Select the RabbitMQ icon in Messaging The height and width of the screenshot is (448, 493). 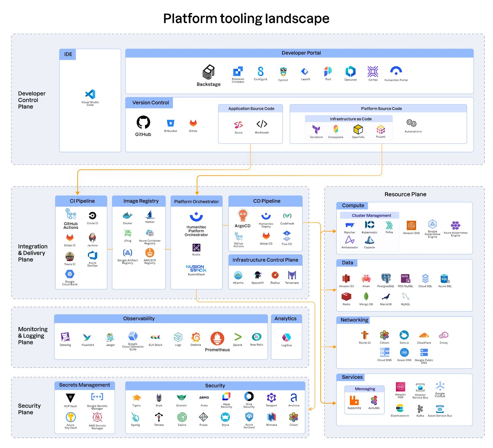(354, 400)
